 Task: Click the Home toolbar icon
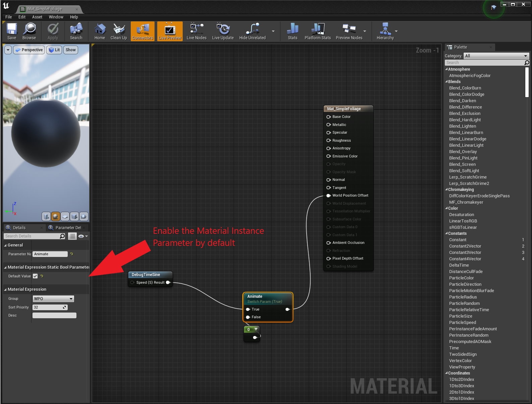coord(100,29)
